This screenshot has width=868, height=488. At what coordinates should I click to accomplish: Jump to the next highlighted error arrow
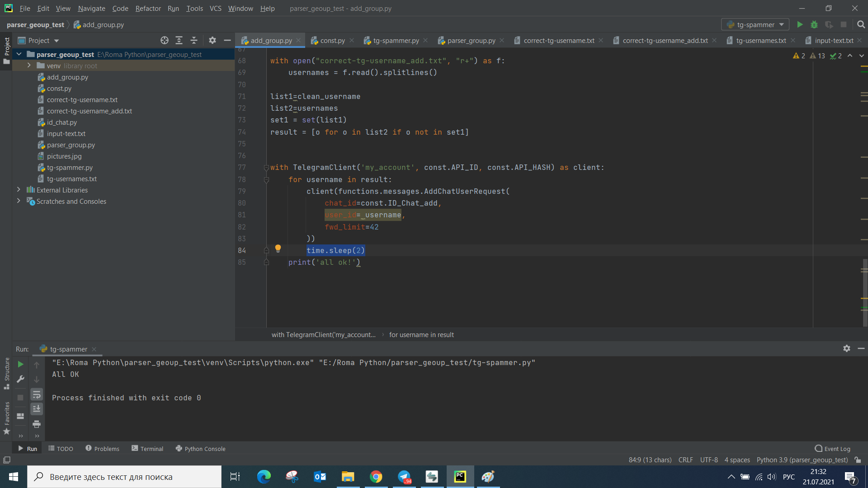tap(862, 56)
